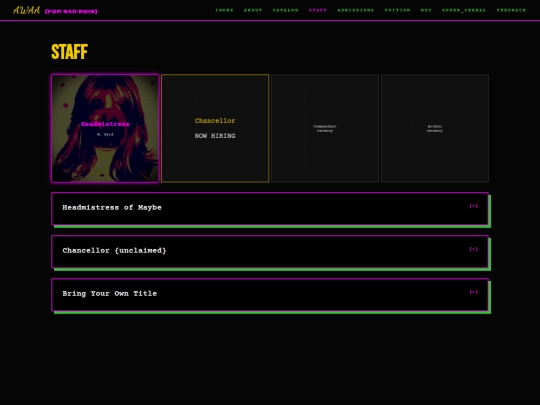
Task: Go to SUPER_CEREAL in the navigation
Action: point(464,10)
